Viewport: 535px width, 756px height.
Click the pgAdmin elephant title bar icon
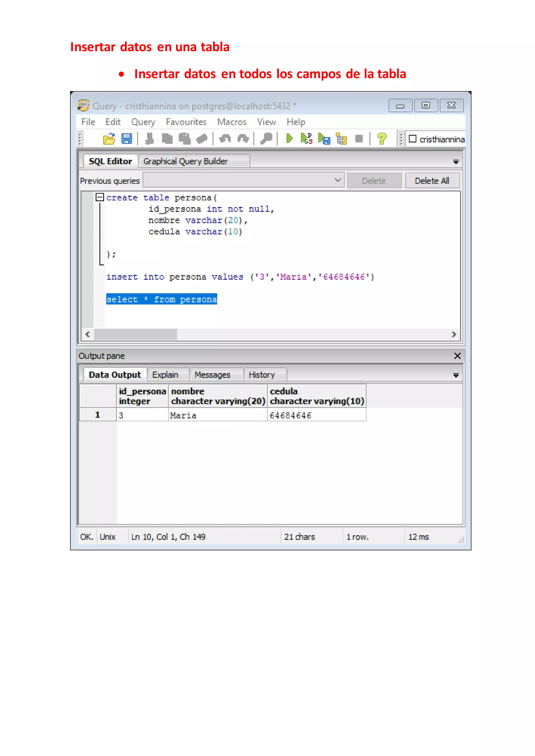point(84,105)
